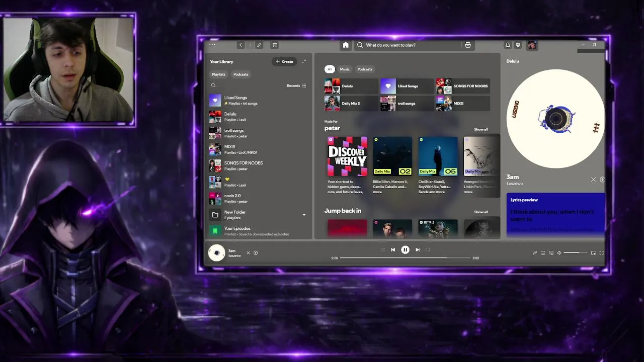Open SONGS FOR NOOBS shortcut tile
Image resolution: width=644 pixels, height=362 pixels.
click(463, 86)
